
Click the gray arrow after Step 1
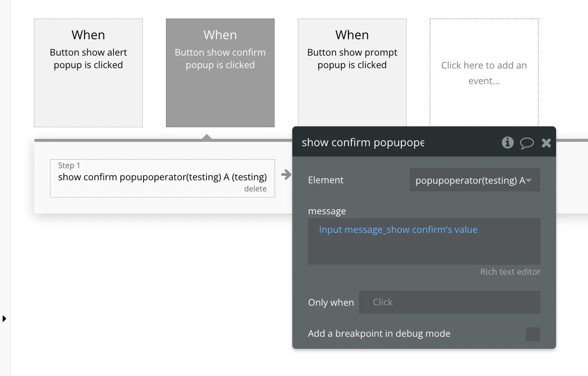pos(285,175)
